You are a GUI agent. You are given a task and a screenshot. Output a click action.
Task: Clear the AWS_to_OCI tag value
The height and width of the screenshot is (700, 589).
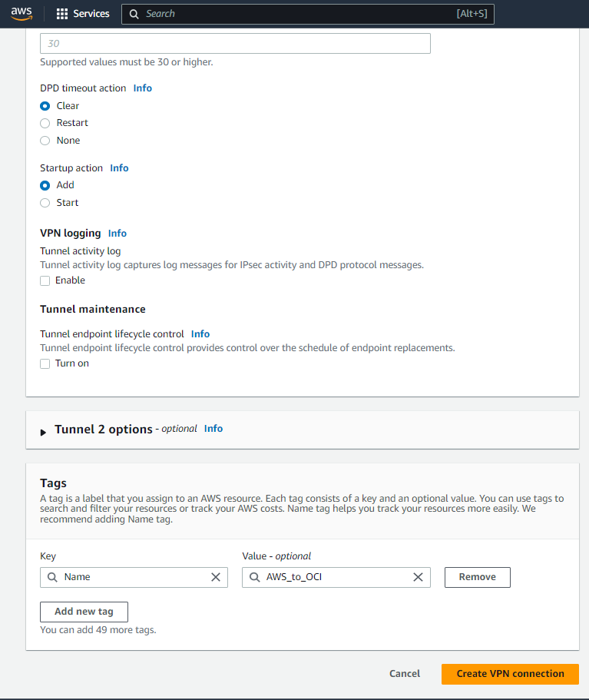(x=419, y=577)
